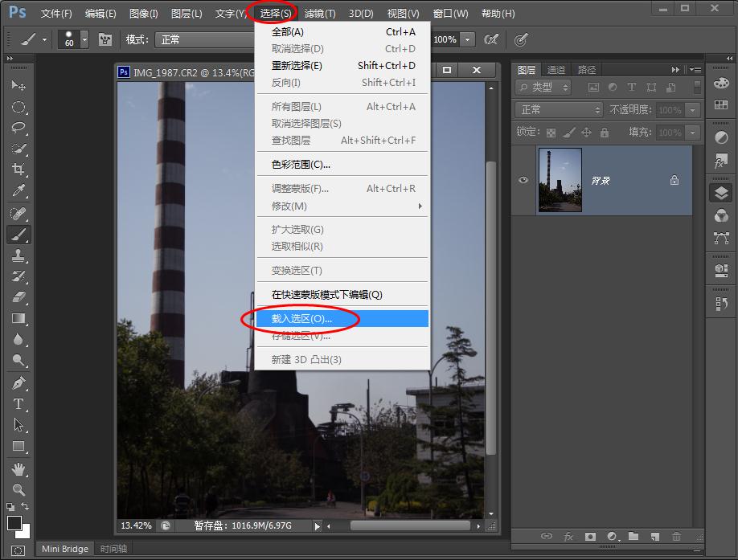Select the Hand tool
Viewport: 738px width, 560px height.
(18, 468)
